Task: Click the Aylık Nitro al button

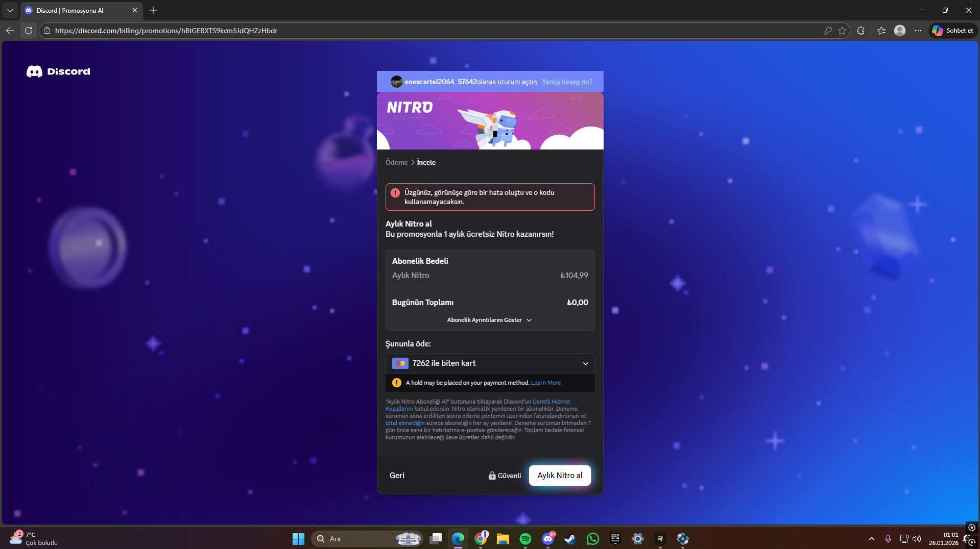Action: click(x=560, y=476)
